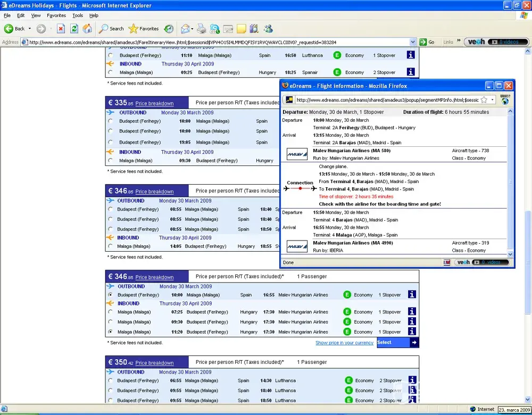
Task: Click the info icon for the Lufthansa 16:50 flight
Action: click(x=411, y=55)
